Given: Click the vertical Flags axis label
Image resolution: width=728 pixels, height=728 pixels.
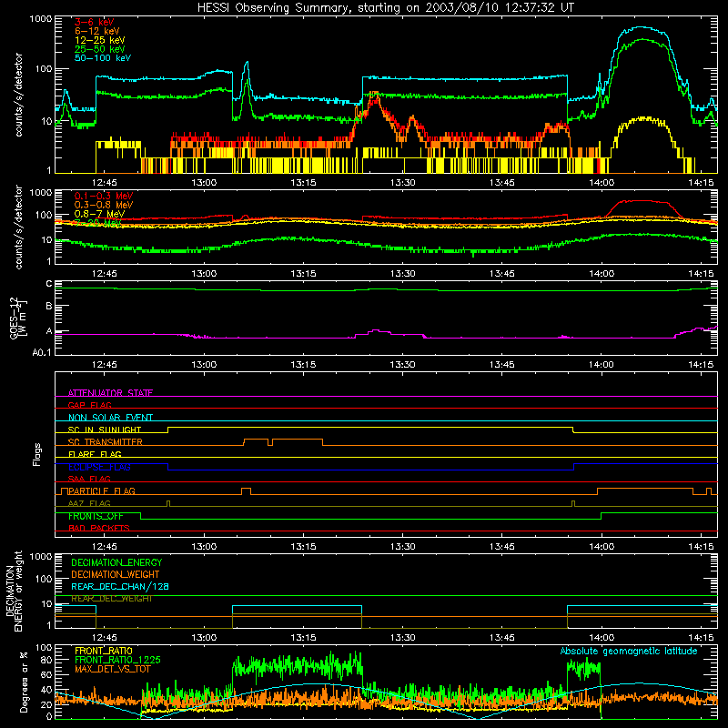Looking at the screenshot, I should pyautogui.click(x=36, y=454).
